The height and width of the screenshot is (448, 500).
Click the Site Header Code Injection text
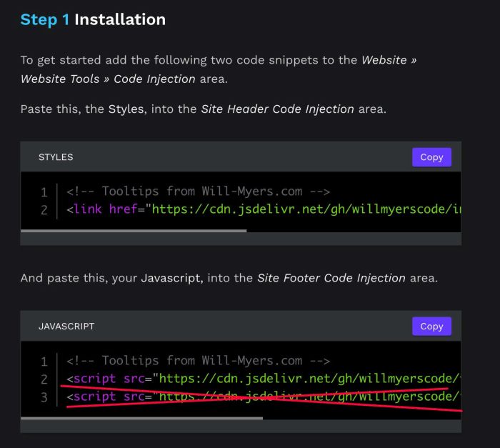277,109
